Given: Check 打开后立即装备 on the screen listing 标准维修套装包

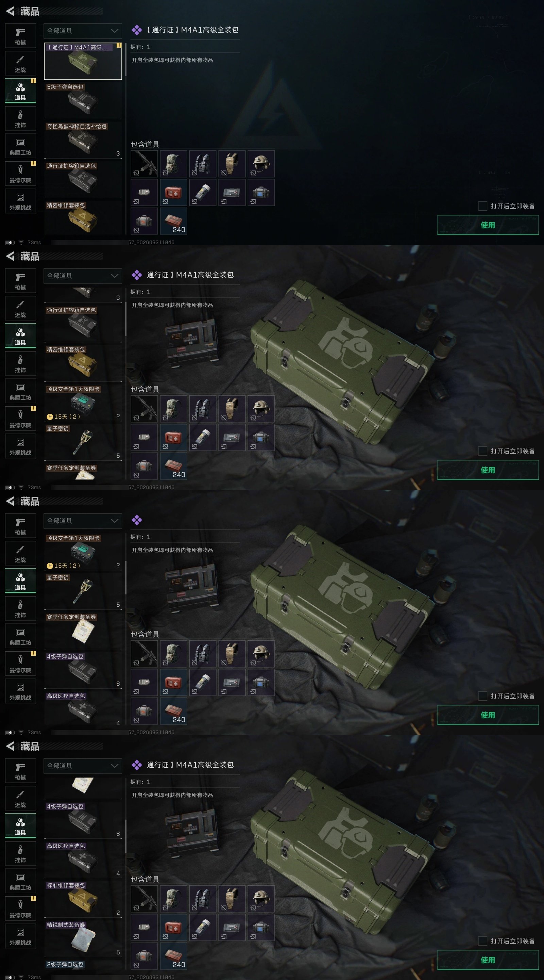Looking at the screenshot, I should point(482,941).
